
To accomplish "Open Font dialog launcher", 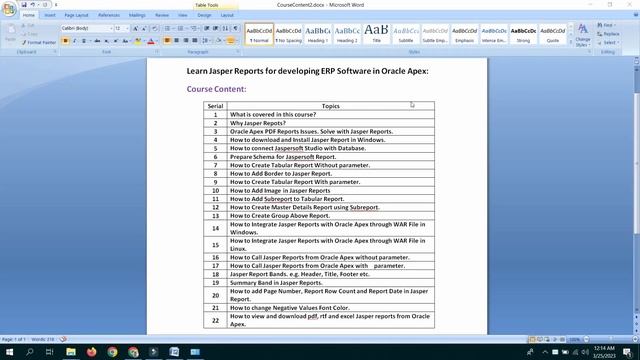I will point(157,52).
